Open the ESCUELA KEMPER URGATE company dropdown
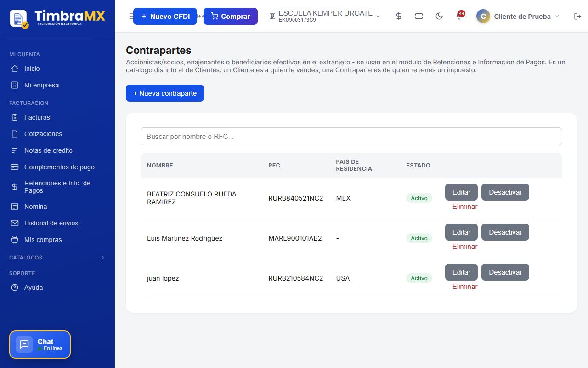 325,16
